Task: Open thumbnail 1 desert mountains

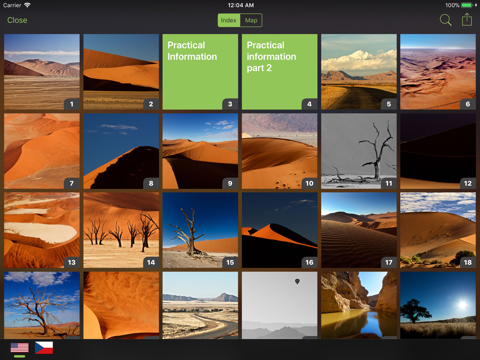Action: (x=42, y=72)
